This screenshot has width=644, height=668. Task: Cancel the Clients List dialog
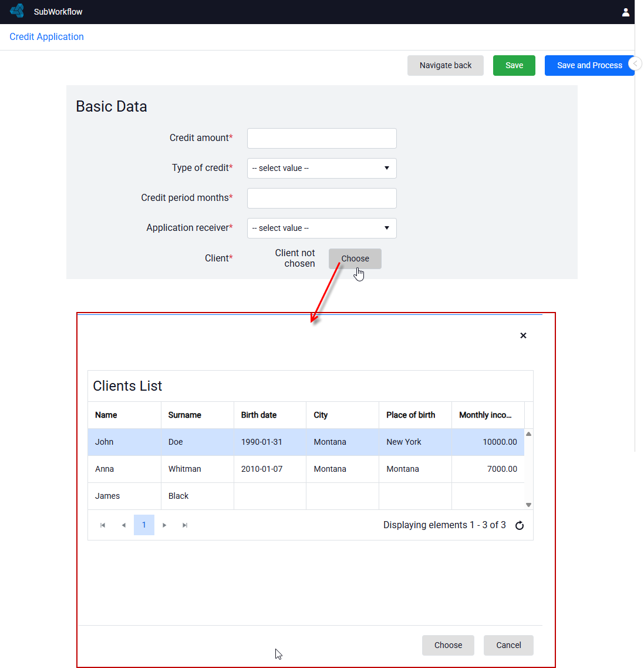(508, 645)
